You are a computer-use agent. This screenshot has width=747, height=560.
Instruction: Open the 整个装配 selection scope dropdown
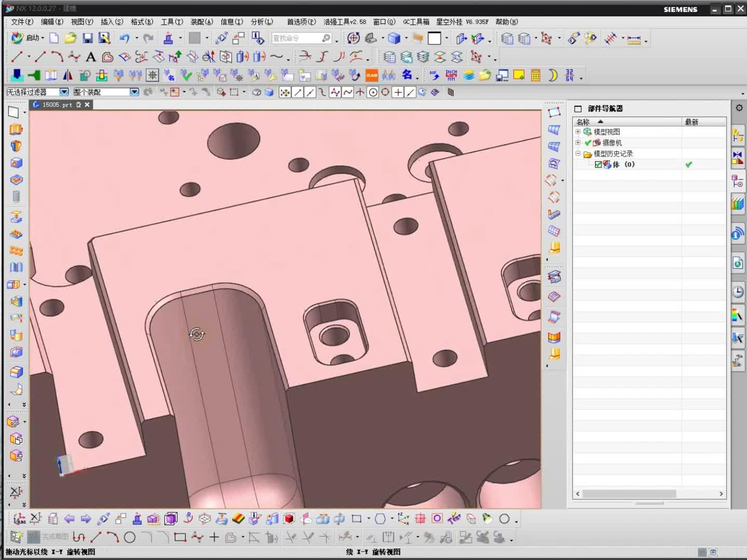pos(134,92)
